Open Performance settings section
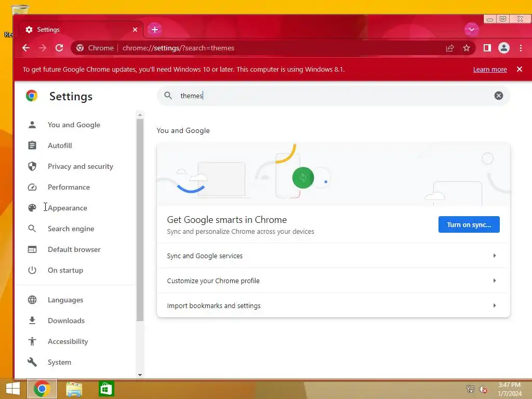The height and width of the screenshot is (399, 532). tap(69, 187)
